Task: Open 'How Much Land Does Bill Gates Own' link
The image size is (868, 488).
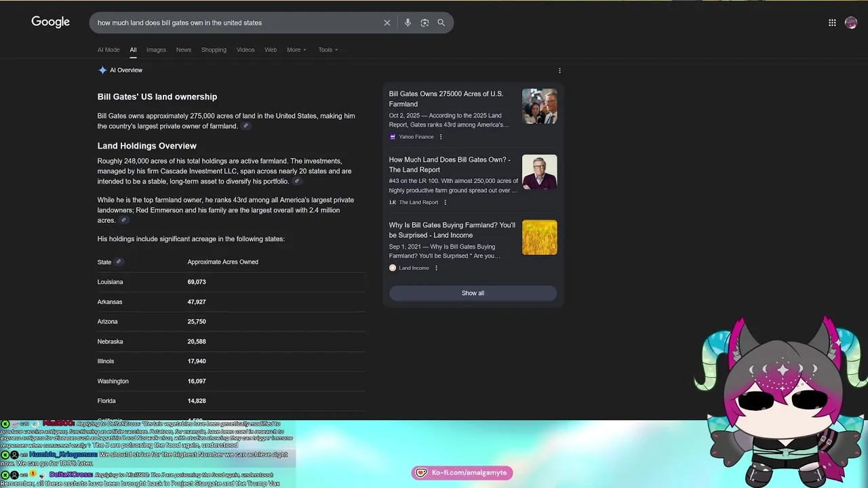Action: pos(450,165)
